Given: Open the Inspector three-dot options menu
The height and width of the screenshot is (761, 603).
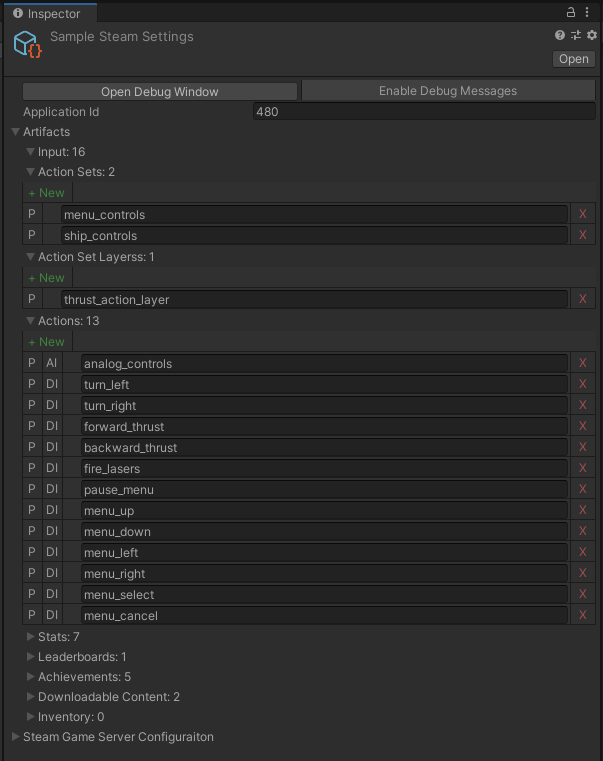Looking at the screenshot, I should [x=587, y=12].
